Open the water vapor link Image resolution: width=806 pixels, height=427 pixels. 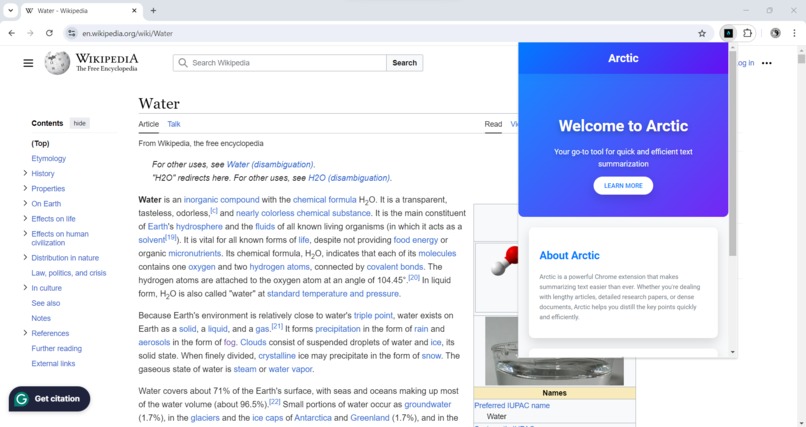click(x=290, y=369)
